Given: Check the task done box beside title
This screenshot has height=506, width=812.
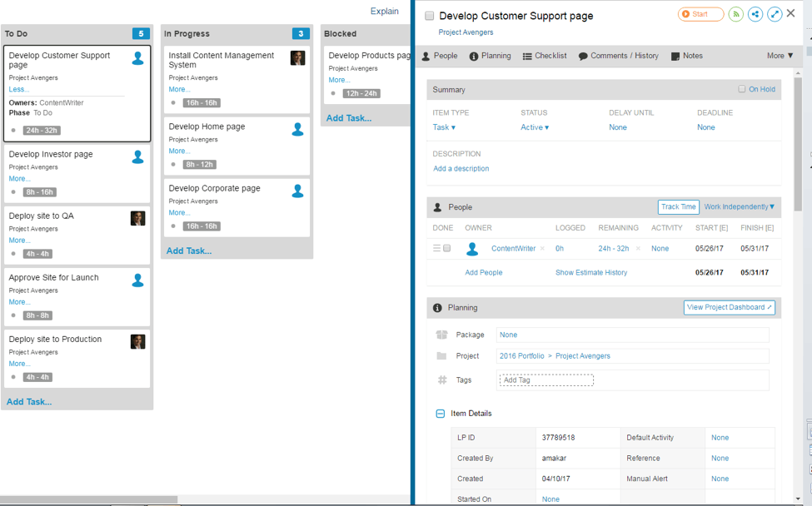Looking at the screenshot, I should click(429, 16).
